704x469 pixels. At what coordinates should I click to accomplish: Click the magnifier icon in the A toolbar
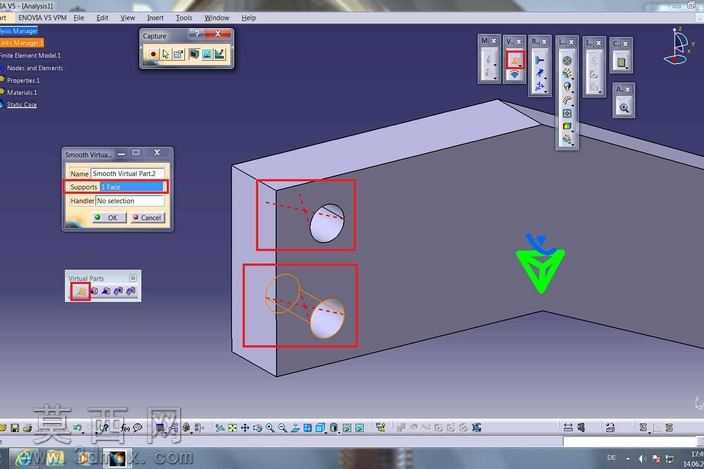pos(624,108)
